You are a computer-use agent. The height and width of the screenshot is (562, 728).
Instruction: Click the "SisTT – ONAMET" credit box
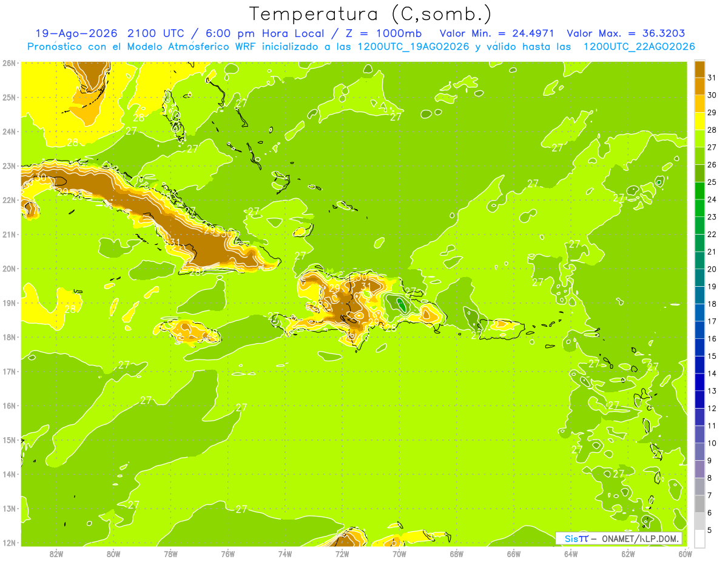coord(619,538)
